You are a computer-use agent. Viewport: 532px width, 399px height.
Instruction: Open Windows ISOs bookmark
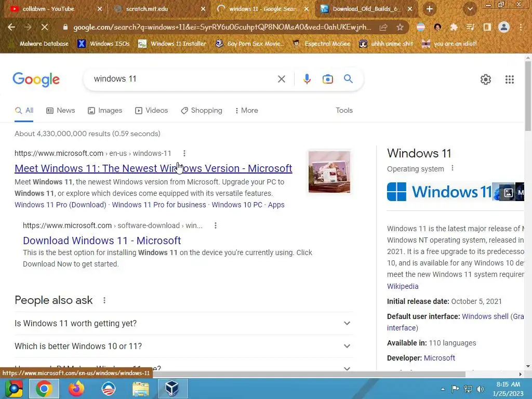point(104,44)
